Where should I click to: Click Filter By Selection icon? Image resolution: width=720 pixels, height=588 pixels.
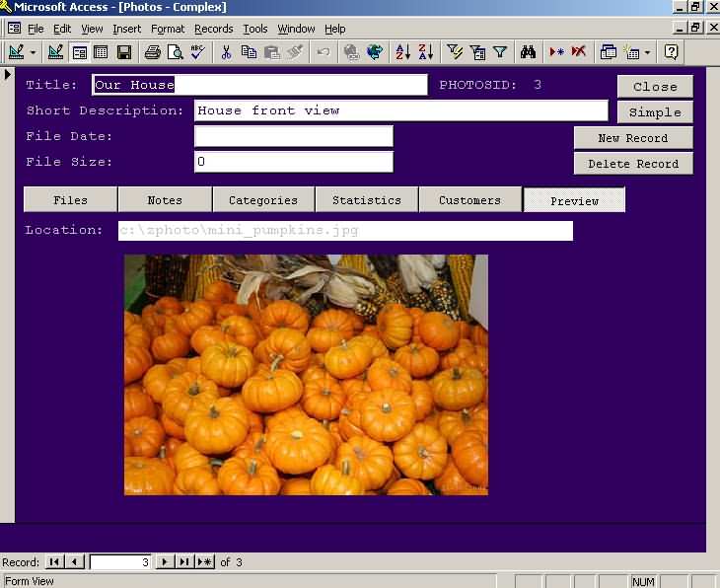tap(455, 52)
